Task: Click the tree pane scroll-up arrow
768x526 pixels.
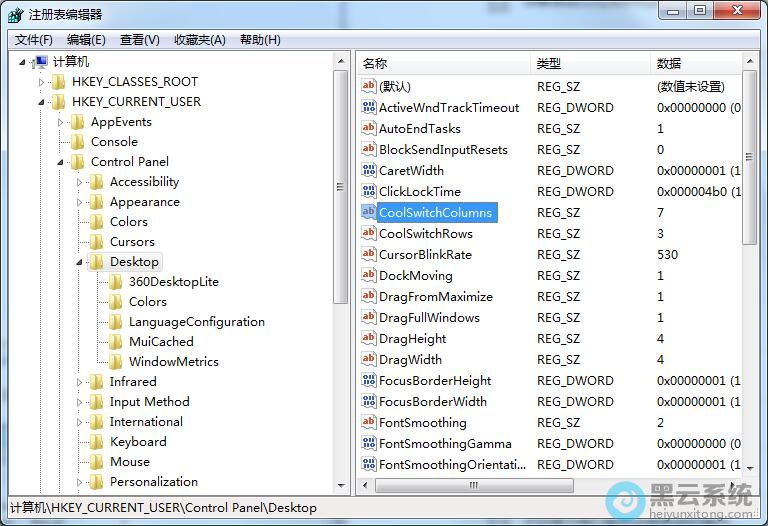Action: coord(341,62)
